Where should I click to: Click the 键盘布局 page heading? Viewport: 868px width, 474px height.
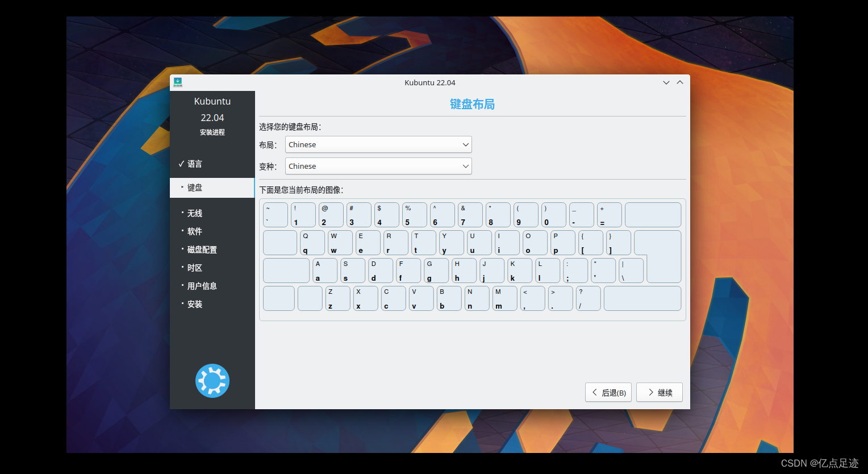[472, 104]
